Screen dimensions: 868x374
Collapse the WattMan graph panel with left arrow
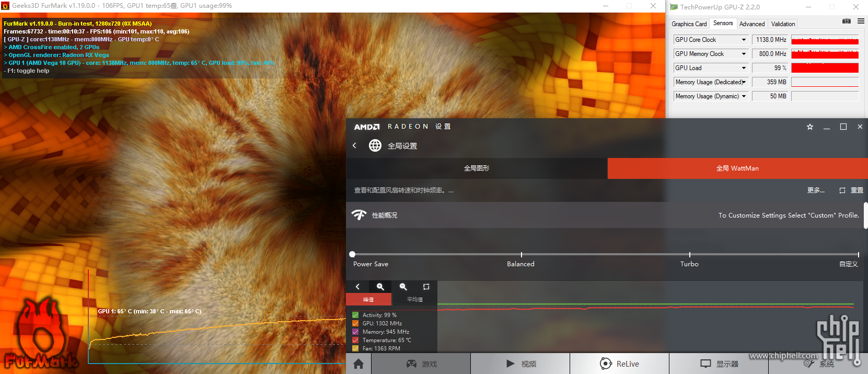[357, 287]
